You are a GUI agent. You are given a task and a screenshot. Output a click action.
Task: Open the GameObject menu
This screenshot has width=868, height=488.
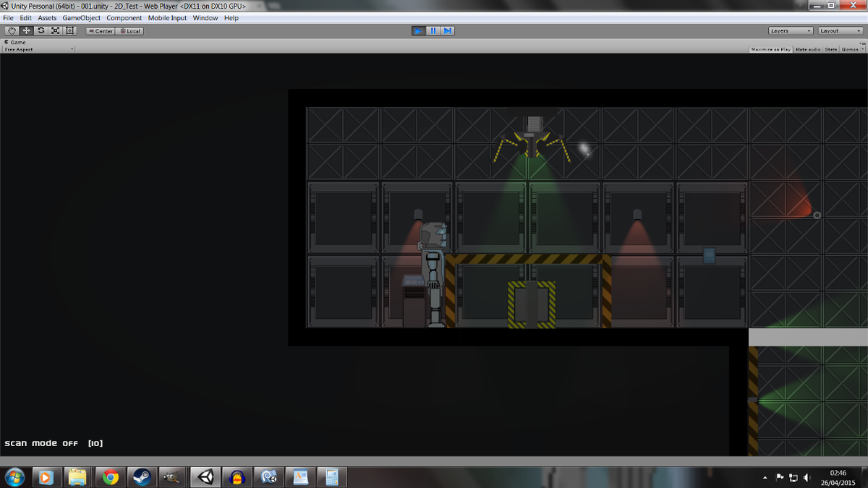coord(82,18)
